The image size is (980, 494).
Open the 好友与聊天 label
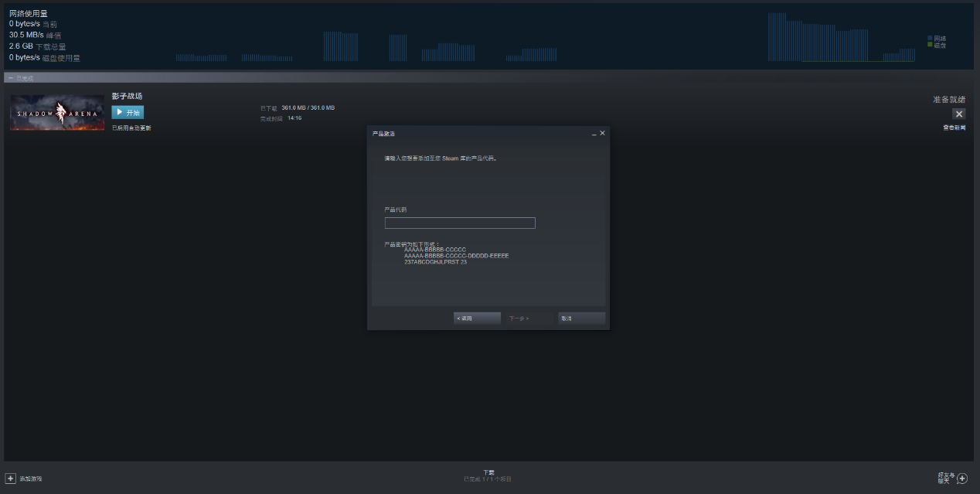coord(946,479)
